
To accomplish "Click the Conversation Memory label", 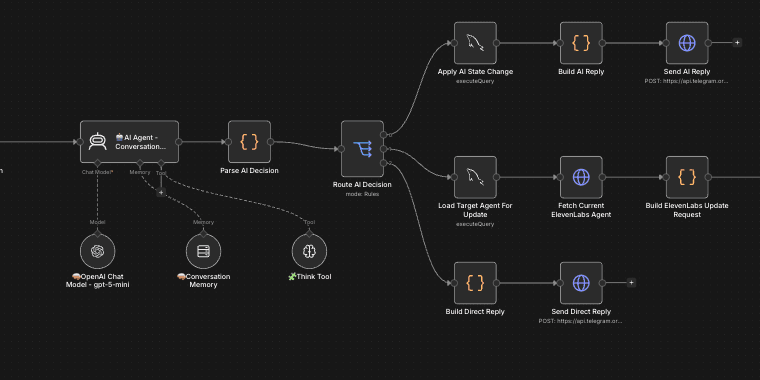I will [204, 281].
